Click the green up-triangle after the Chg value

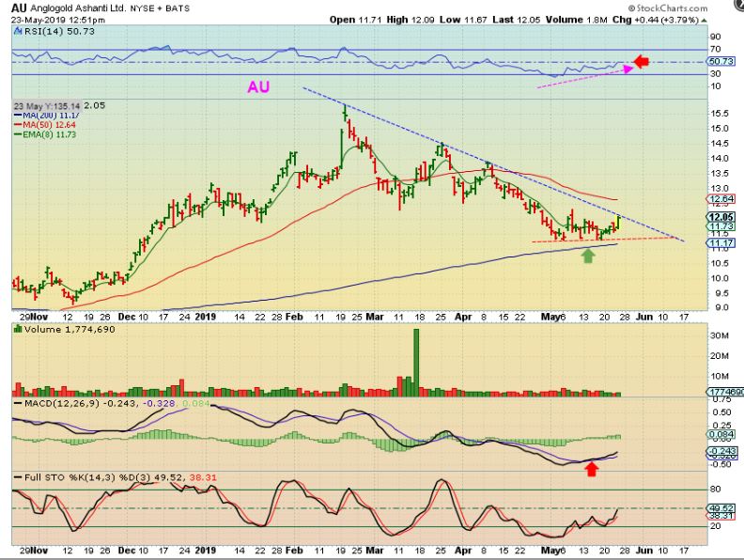704,20
